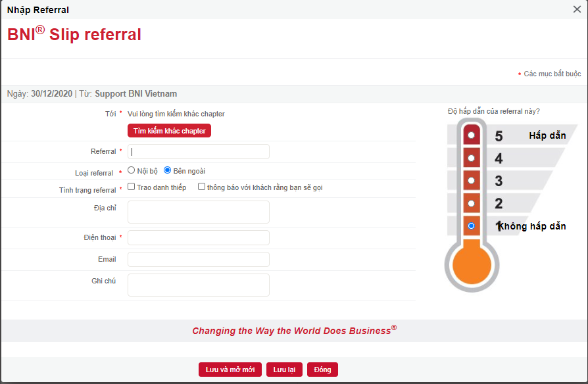Image resolution: width=588 pixels, height=384 pixels.
Task: Click the Đóng button
Action: coord(322,370)
